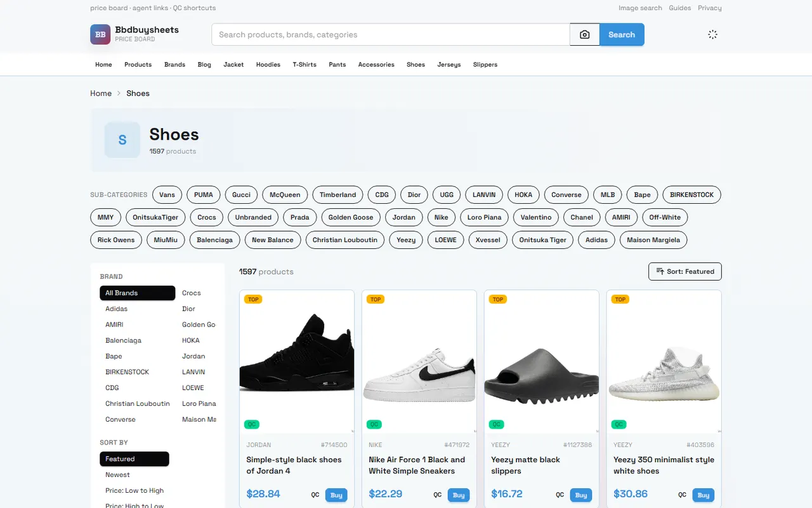This screenshot has height=508, width=812.
Task: Open the Guides link in the header
Action: 680,8
